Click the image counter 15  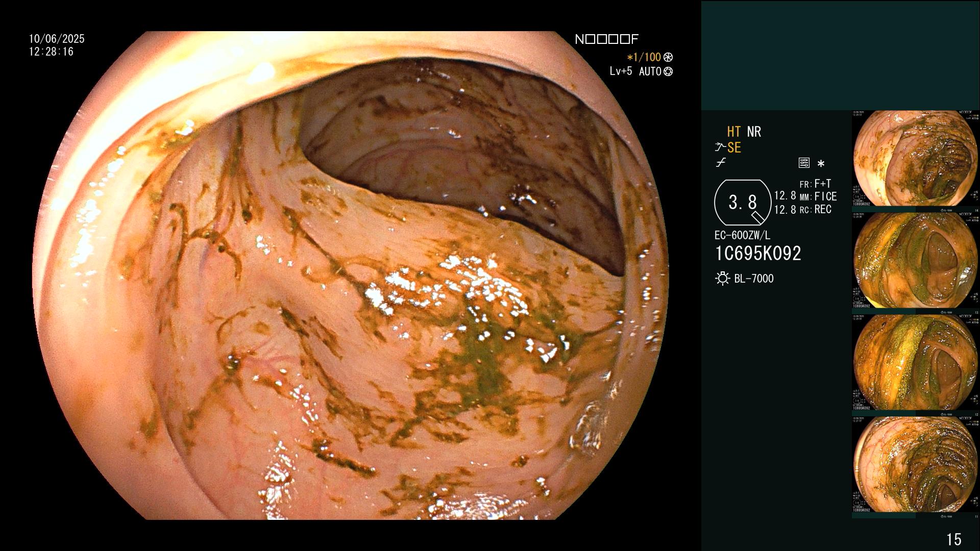click(x=954, y=539)
